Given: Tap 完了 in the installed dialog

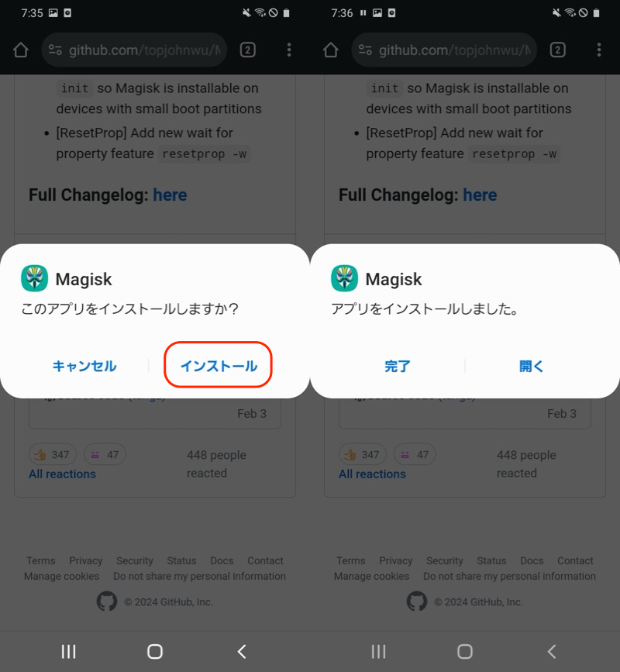Looking at the screenshot, I should click(398, 366).
